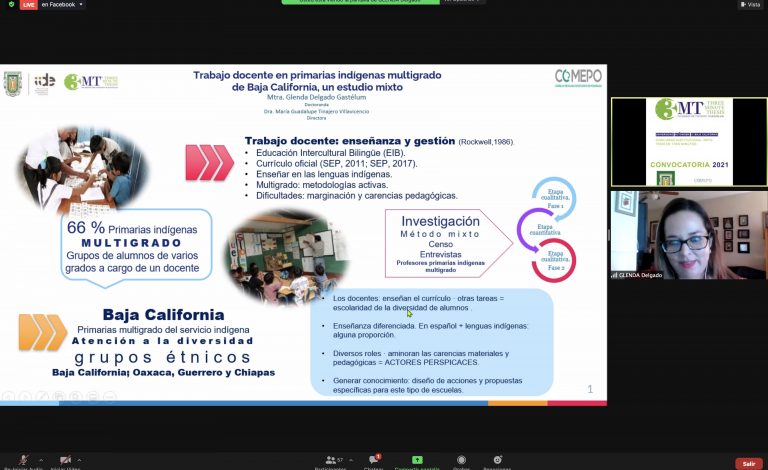This screenshot has width=768, height=470.
Task: Click the green encryption shield icon
Action: tap(7, 4)
